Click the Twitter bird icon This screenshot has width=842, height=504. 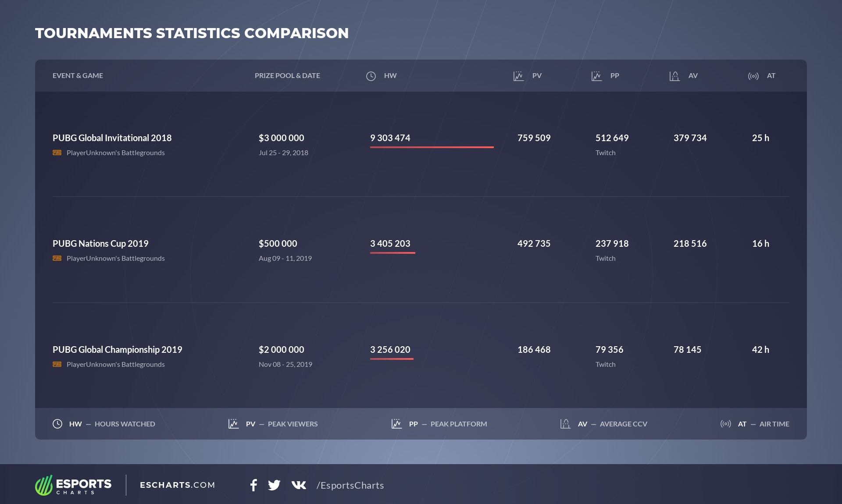[274, 485]
